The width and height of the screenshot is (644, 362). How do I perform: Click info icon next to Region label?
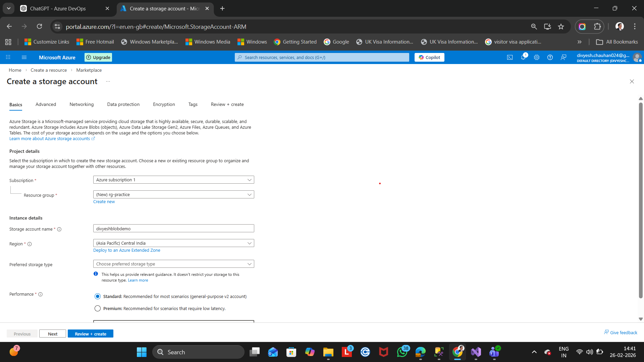coord(30,244)
